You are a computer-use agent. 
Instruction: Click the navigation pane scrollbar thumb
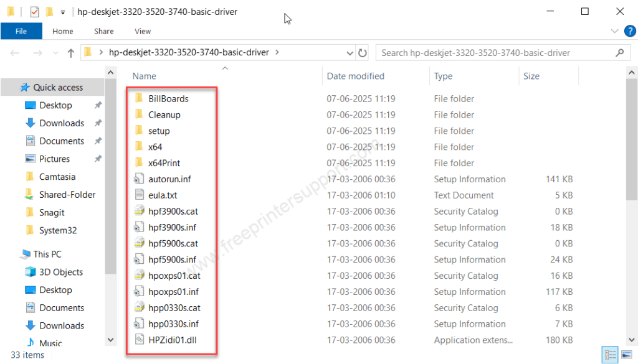(x=110, y=176)
